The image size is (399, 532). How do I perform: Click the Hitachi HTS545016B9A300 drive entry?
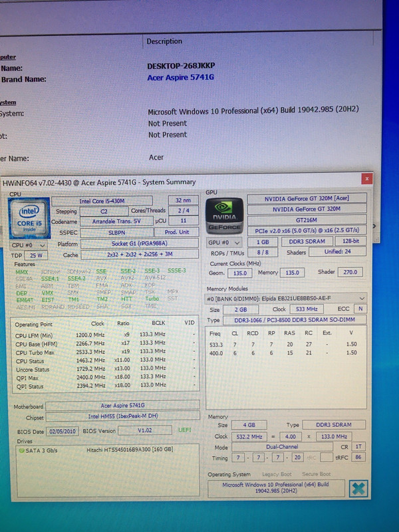pos(130,450)
